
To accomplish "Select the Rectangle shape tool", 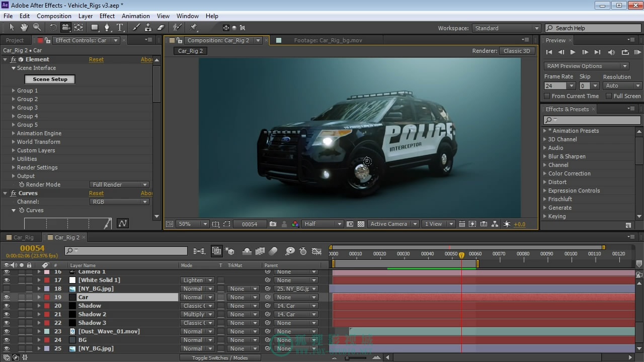I will pos(95,28).
